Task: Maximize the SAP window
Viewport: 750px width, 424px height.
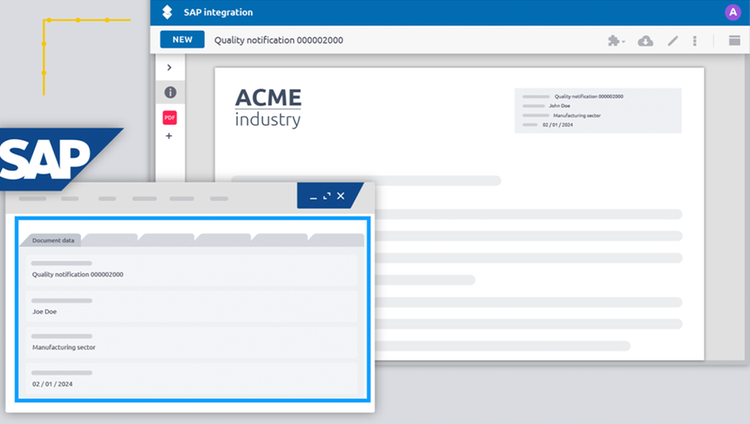Action: (327, 196)
